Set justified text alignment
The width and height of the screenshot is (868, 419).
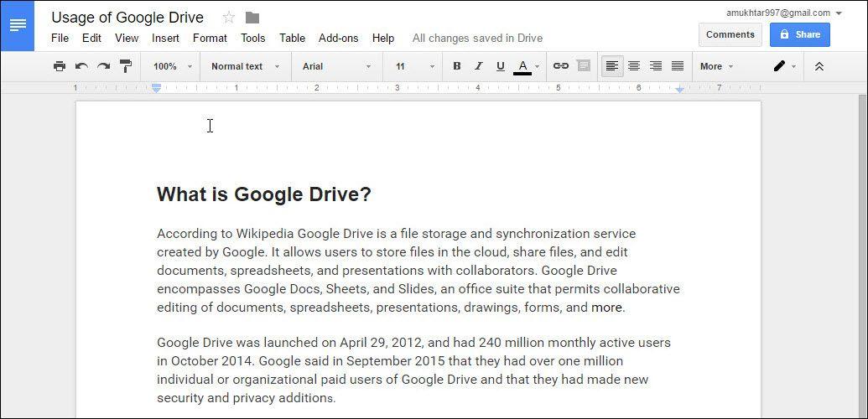click(x=678, y=66)
